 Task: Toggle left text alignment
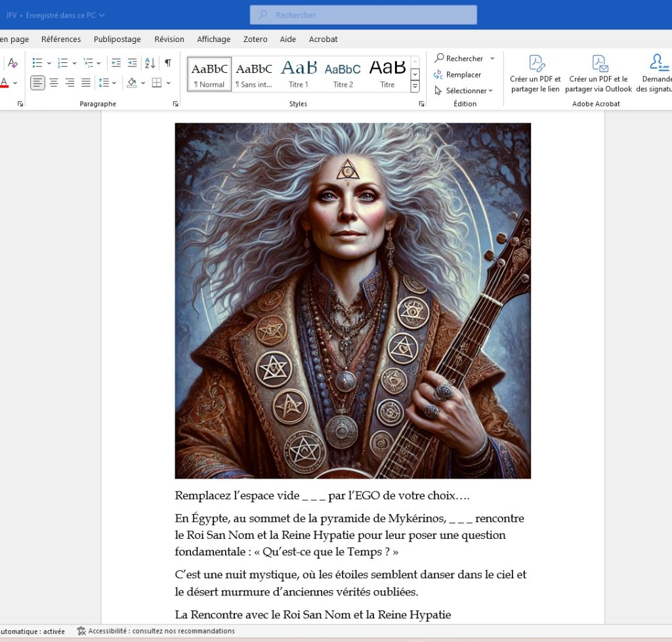[37, 83]
